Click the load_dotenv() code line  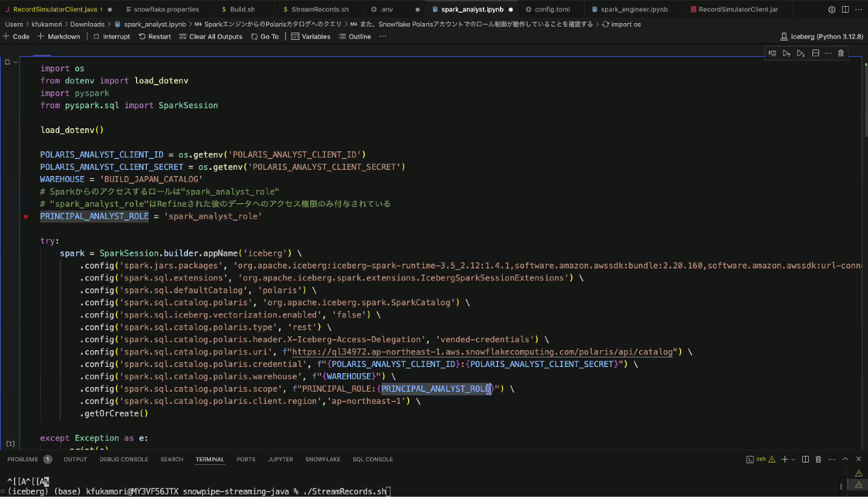point(72,130)
